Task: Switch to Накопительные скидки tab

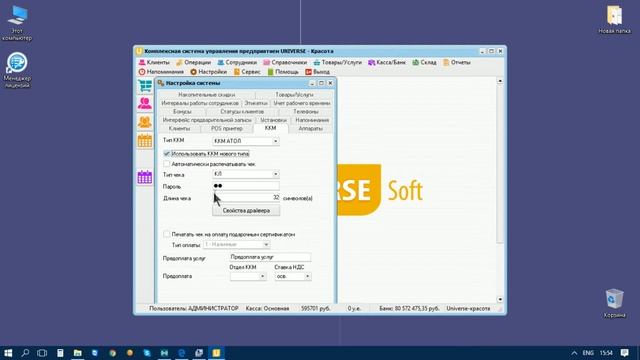Action: (207, 95)
